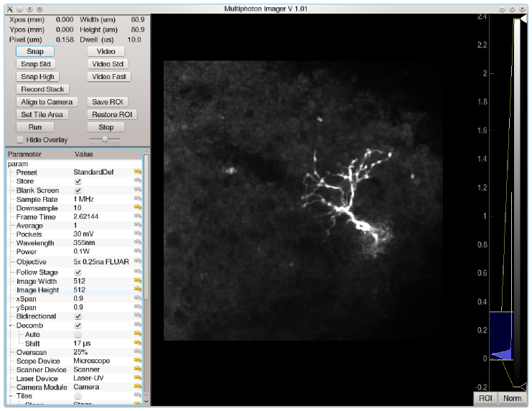Click the reset icon on Sample Rate row

(x=138, y=198)
